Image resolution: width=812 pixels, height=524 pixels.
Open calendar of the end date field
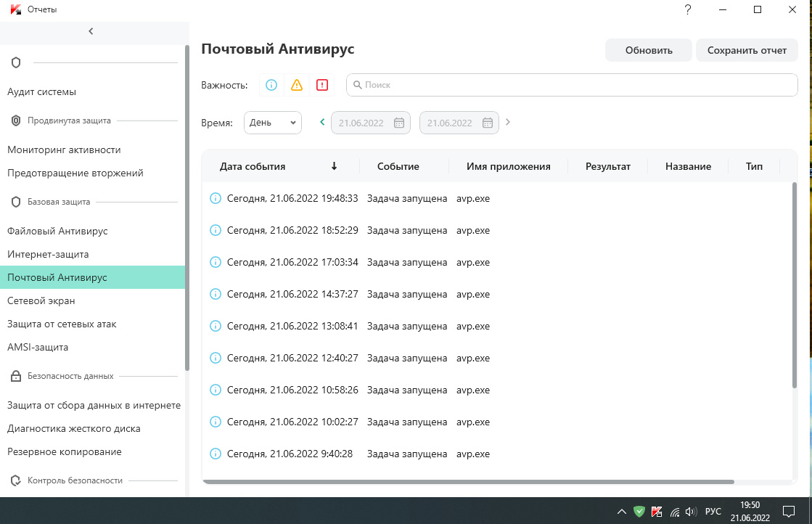pos(488,123)
